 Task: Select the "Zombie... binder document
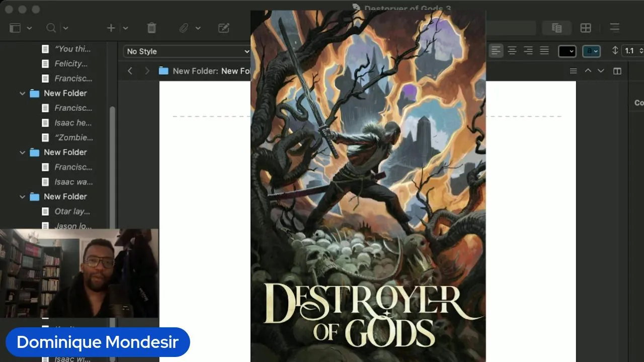click(73, 137)
